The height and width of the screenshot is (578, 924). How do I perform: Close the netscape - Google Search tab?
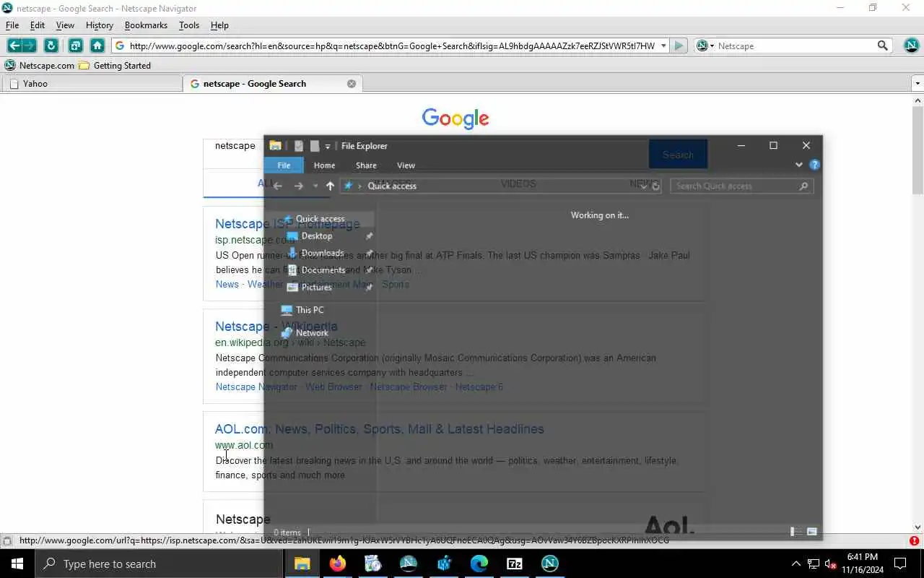[352, 84]
